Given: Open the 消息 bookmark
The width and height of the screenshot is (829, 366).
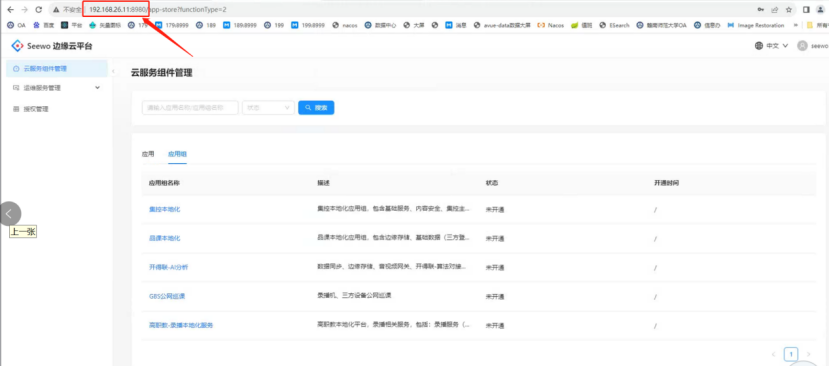Looking at the screenshot, I should click(456, 25).
